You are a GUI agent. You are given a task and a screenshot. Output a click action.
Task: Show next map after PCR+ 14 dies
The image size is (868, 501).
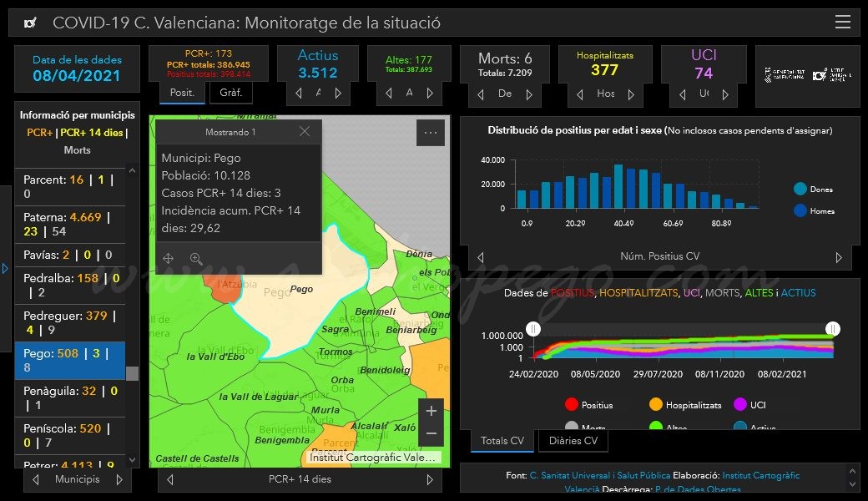click(x=430, y=479)
